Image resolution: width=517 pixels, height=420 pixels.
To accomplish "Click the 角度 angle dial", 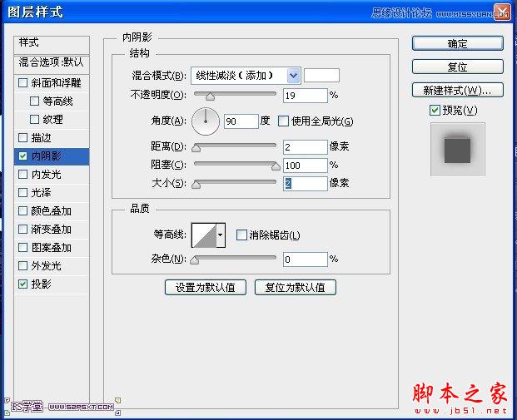I will pos(206,121).
